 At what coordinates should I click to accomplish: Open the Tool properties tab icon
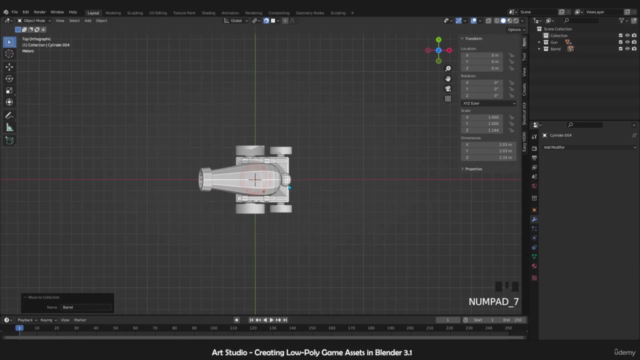[534, 137]
